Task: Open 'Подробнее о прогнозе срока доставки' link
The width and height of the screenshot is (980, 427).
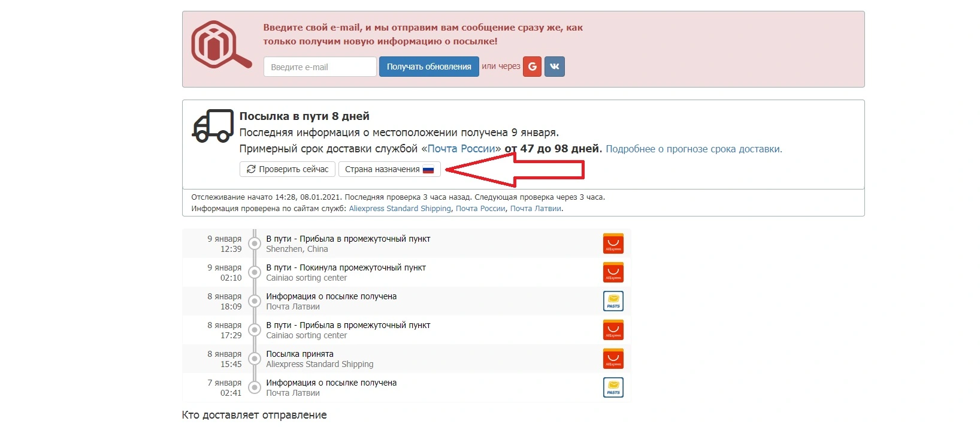Action: point(694,149)
